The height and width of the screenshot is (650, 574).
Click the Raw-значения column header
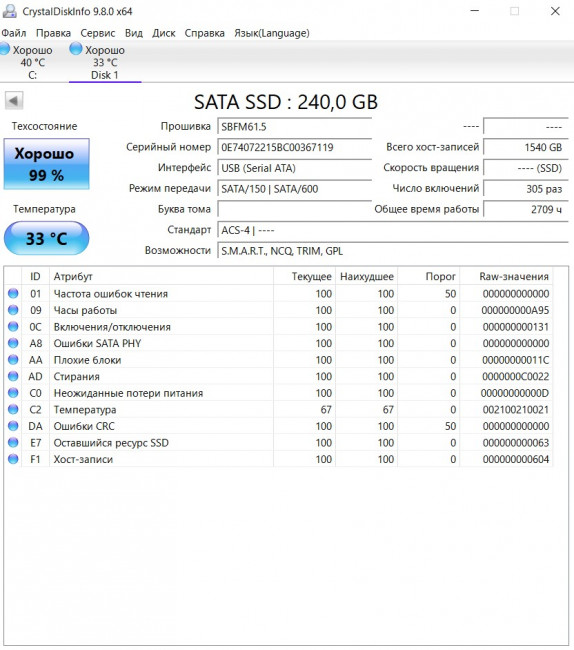click(x=506, y=276)
